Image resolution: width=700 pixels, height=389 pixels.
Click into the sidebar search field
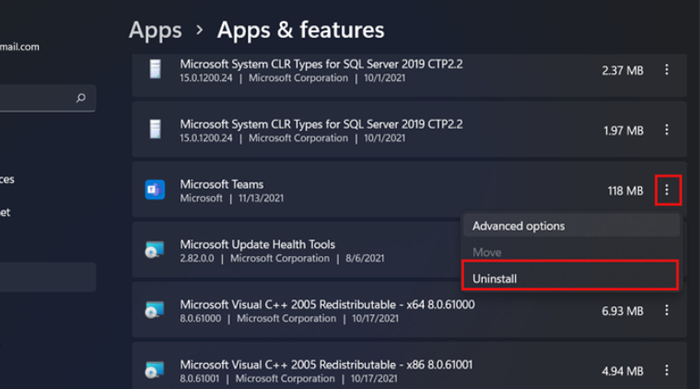tap(45, 98)
